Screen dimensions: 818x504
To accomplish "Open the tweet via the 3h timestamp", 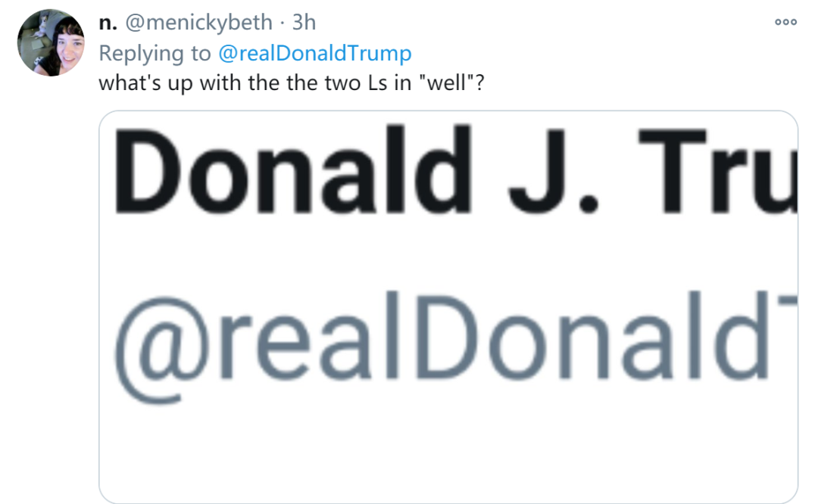I will (x=304, y=23).
